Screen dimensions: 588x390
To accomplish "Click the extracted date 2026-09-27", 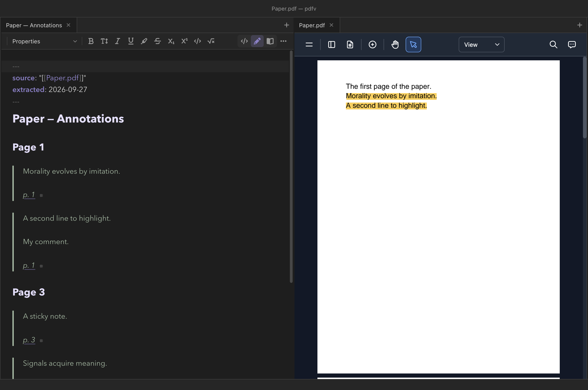I will coord(68,89).
